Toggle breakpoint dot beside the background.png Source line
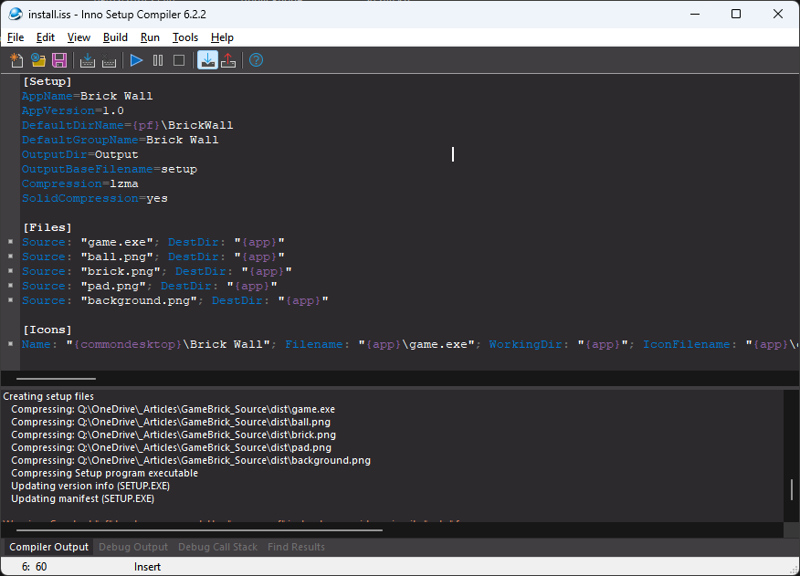 pos(10,300)
